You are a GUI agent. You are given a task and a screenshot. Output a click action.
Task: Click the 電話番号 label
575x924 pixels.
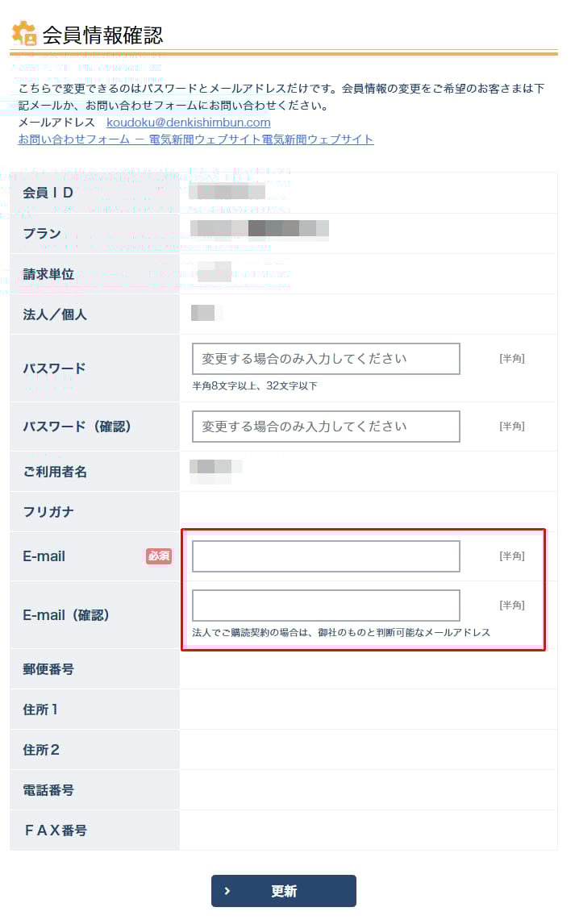pyautogui.click(x=48, y=790)
